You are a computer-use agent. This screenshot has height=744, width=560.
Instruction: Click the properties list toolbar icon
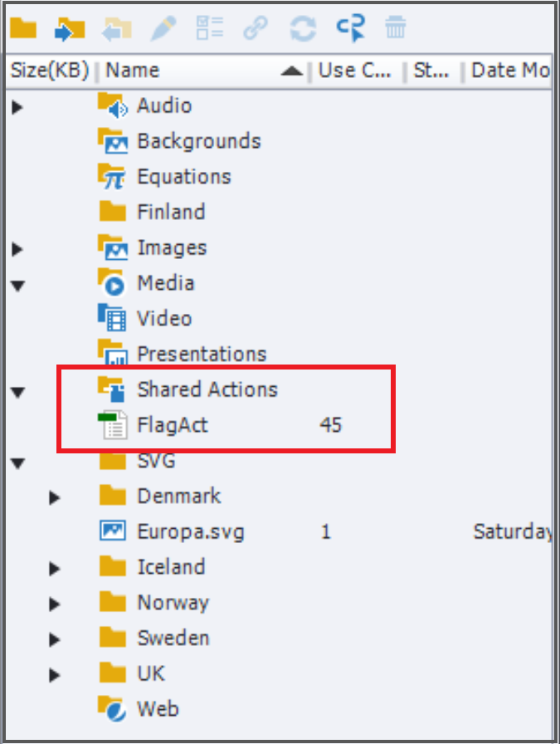(x=209, y=29)
